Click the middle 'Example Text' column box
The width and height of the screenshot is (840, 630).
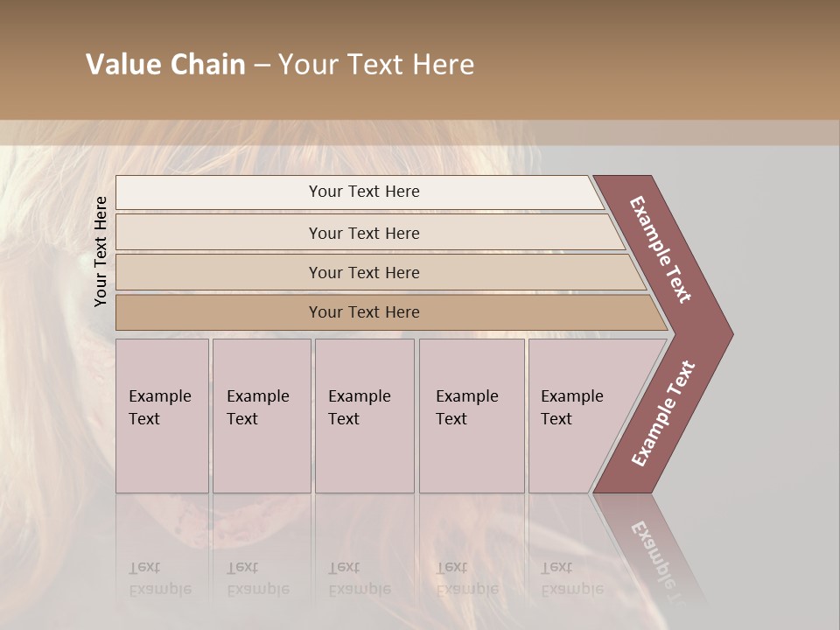tap(364, 416)
